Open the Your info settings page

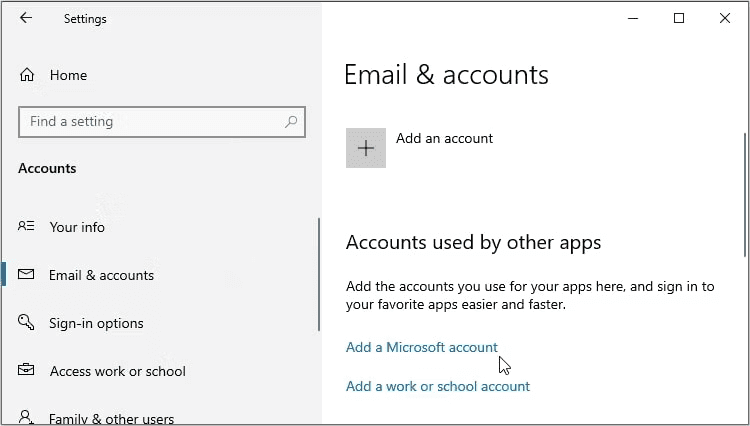[77, 227]
